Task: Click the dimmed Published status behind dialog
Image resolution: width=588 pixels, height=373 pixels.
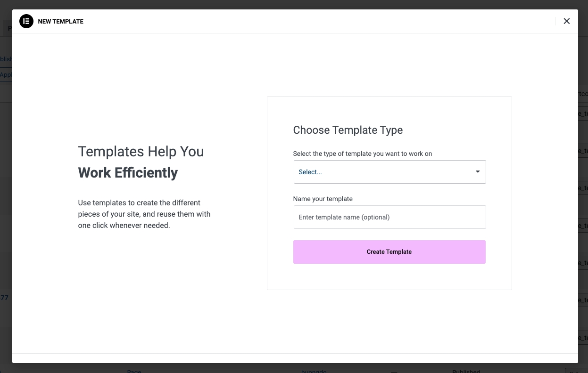Action: 466,370
